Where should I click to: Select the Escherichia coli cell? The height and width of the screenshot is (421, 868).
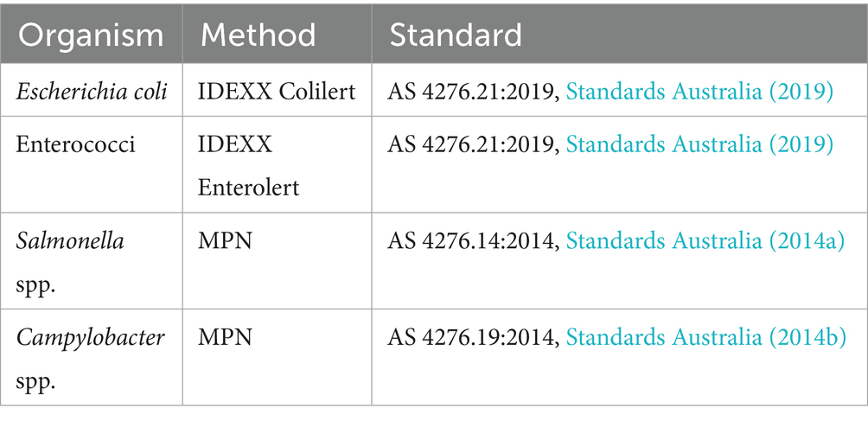coord(91,92)
